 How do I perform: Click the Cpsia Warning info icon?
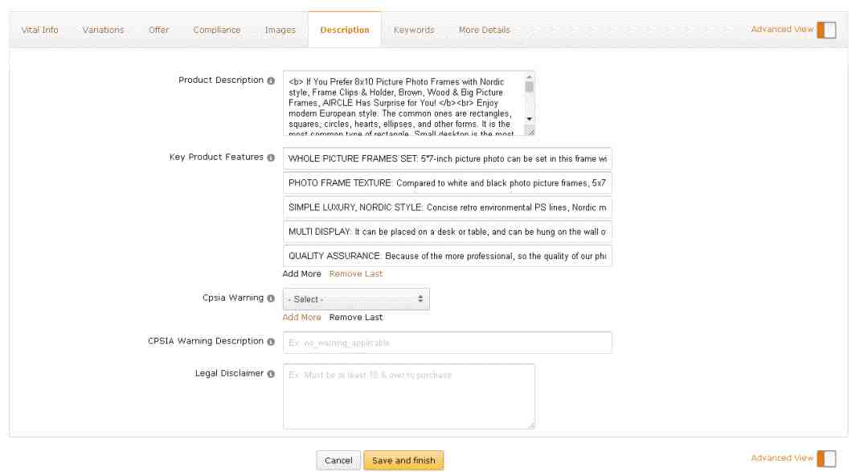coord(271,298)
